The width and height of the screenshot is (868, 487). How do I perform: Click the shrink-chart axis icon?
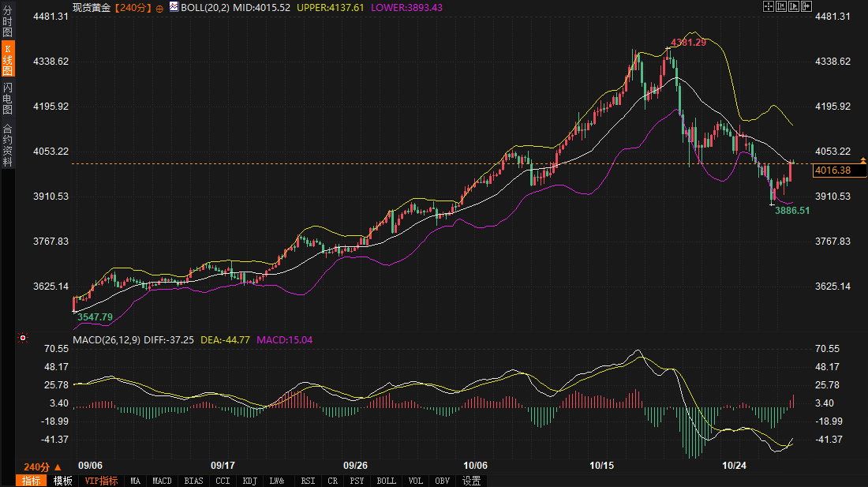pos(781,6)
